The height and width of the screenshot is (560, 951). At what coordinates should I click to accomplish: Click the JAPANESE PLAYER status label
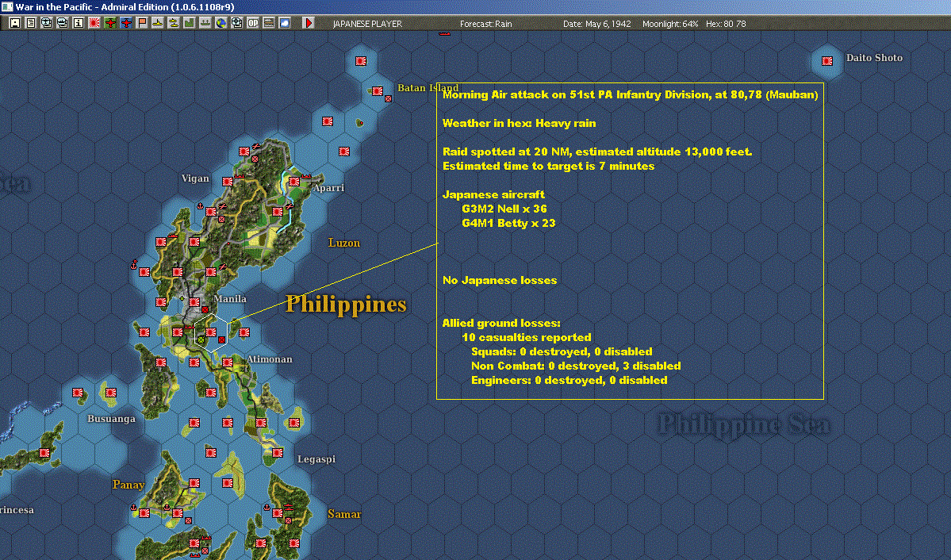367,24
